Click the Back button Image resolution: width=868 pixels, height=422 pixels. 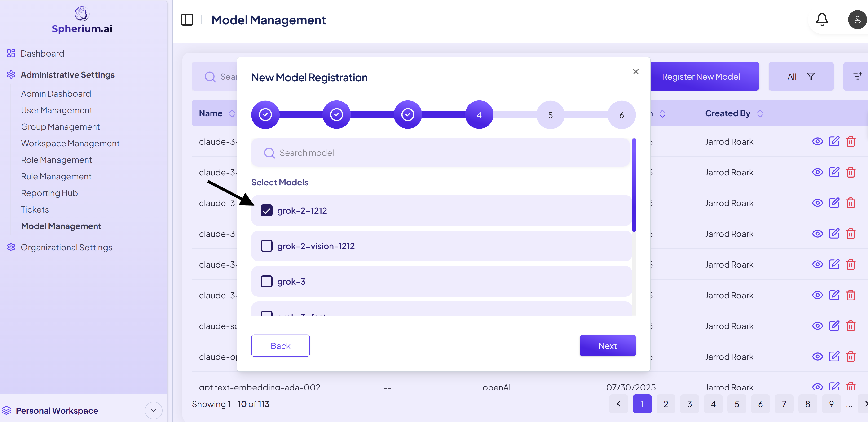pos(280,346)
